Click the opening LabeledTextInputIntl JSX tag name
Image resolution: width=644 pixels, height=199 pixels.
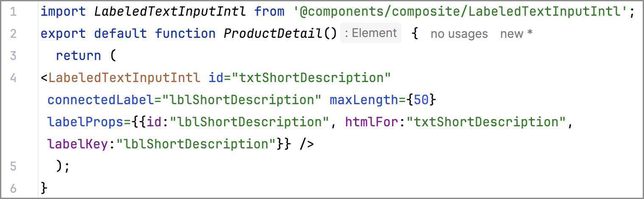124,78
